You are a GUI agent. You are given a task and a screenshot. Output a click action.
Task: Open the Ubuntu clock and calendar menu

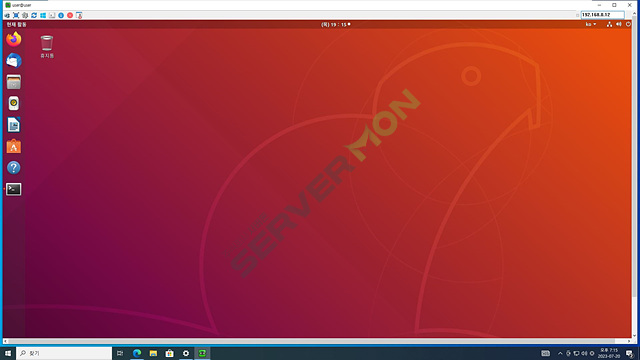336,24
